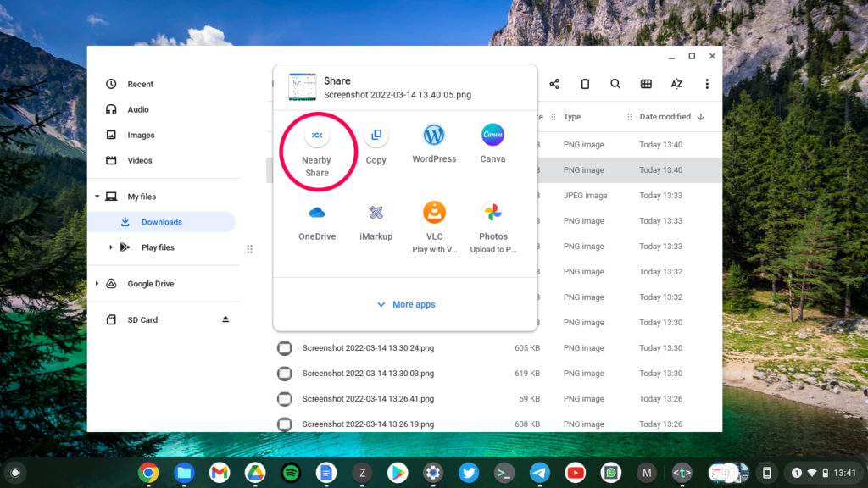Viewport: 868px width, 488px height.
Task: Open the three-dot more menu in Files
Action: (x=707, y=84)
